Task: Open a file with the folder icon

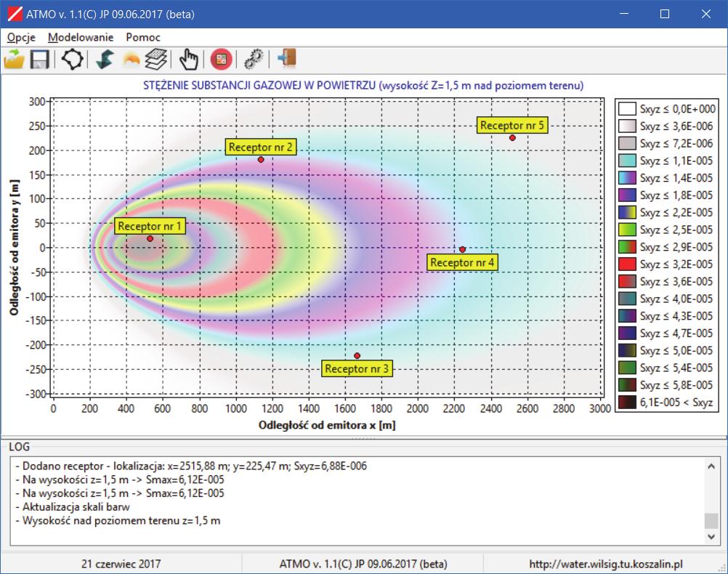Action: pos(14,59)
